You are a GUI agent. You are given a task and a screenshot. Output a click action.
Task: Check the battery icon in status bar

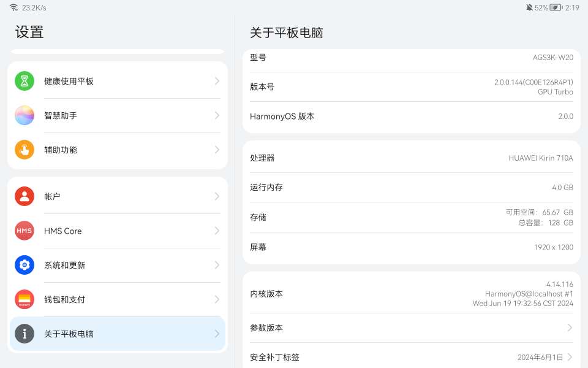click(x=556, y=8)
